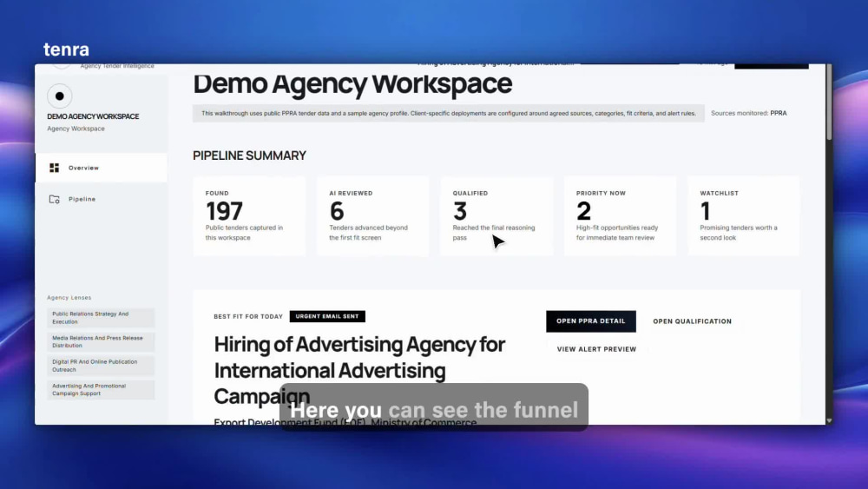Image resolution: width=868 pixels, height=489 pixels.
Task: Click the Overview grid icon
Action: point(54,168)
